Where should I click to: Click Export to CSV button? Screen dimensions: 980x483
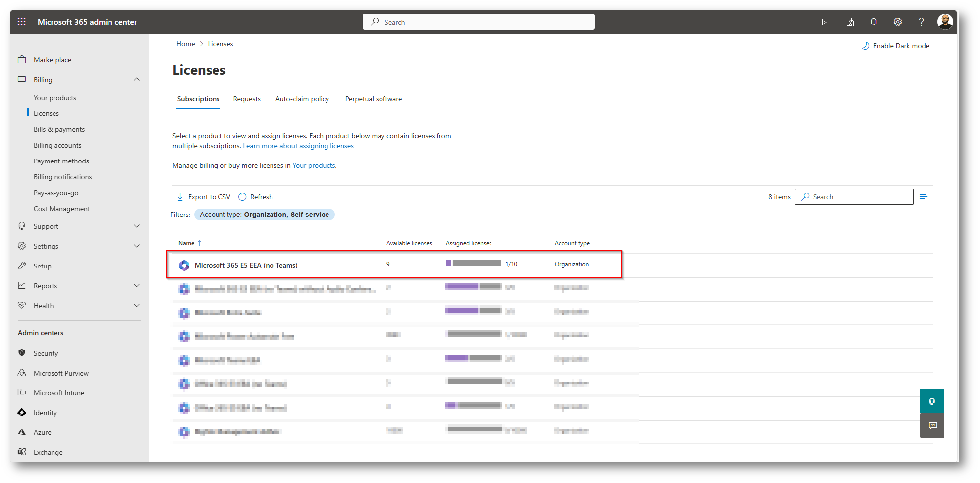coord(204,197)
